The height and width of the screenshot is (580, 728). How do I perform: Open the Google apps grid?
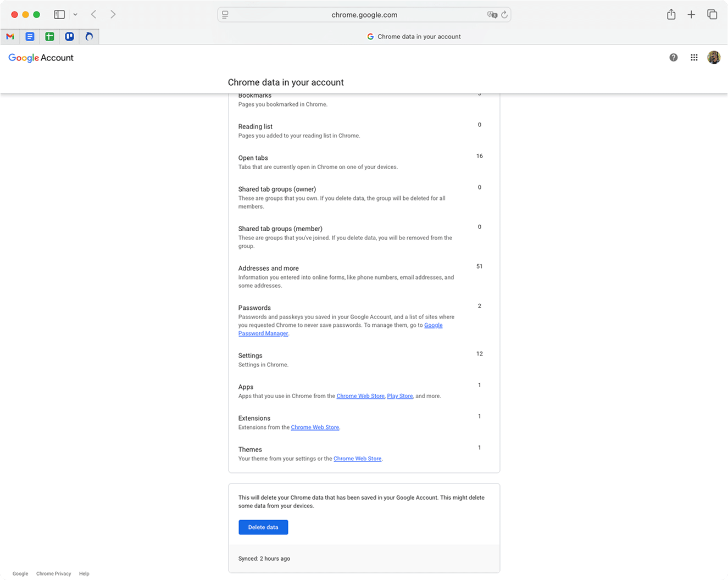[694, 58]
